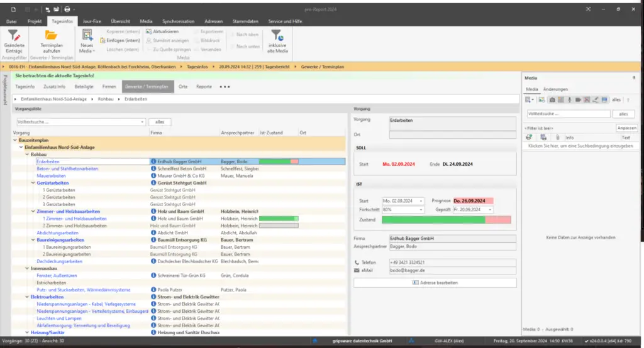Image resolution: width=644 pixels, height=348 pixels.
Task: Open the Fortschritt 80% dropdown
Action: point(421,210)
